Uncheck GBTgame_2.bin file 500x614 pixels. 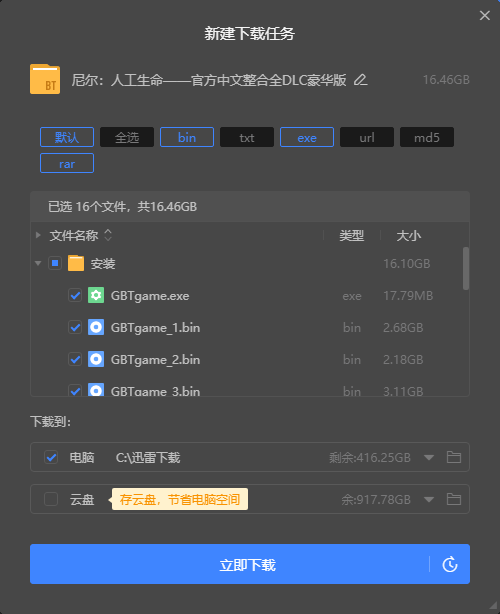pyautogui.click(x=75, y=359)
